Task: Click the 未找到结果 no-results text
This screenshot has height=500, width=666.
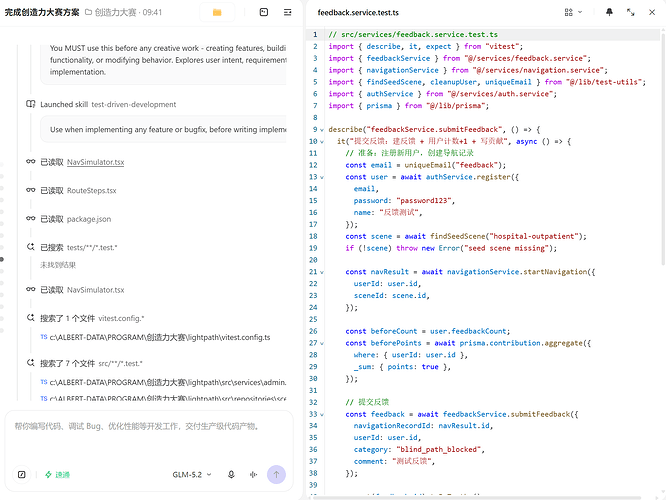Action: (58, 265)
